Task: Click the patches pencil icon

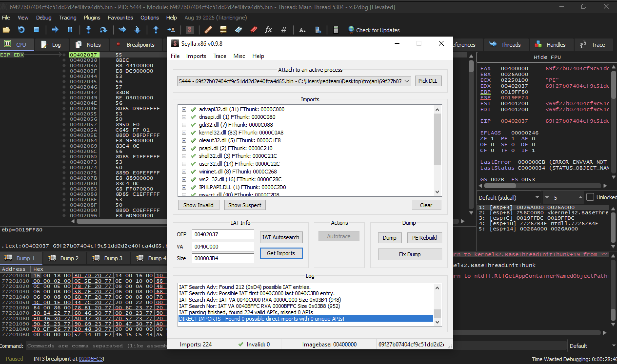Action: pyautogui.click(x=208, y=30)
